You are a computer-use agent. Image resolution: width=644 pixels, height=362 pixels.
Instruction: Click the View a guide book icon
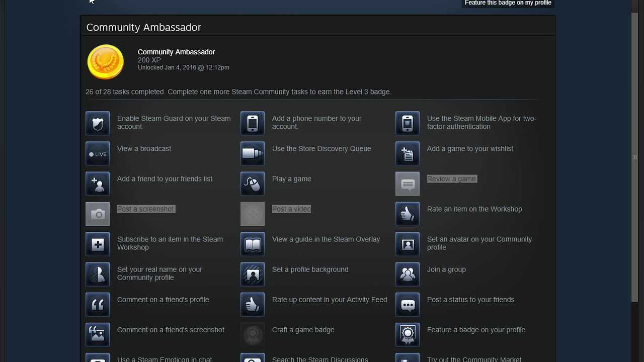click(x=253, y=244)
